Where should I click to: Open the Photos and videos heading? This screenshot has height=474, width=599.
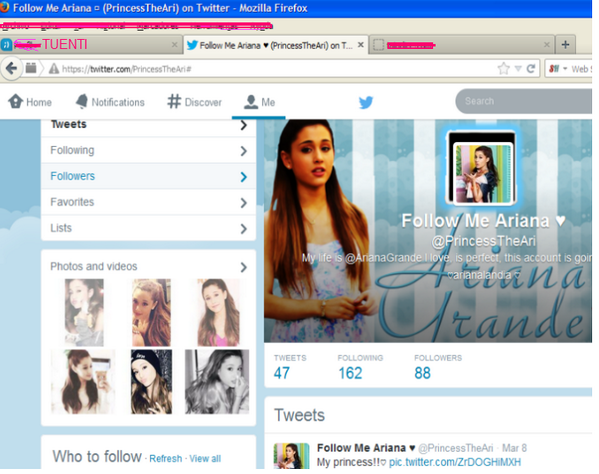(94, 266)
